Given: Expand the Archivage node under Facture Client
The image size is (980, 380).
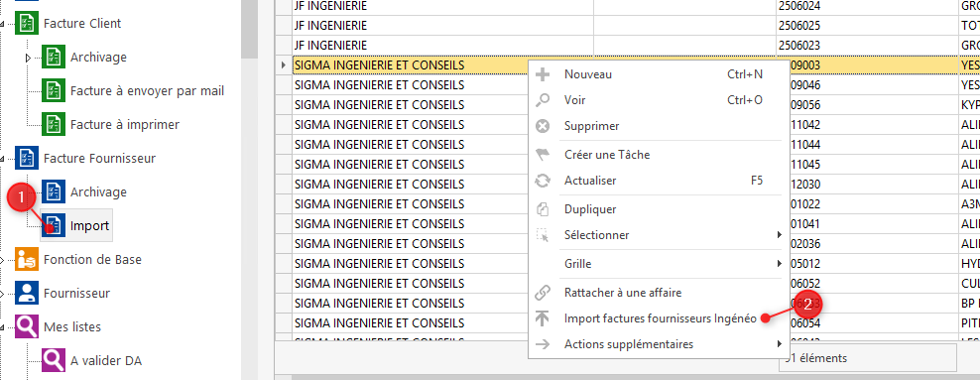Looking at the screenshot, I should [28, 59].
